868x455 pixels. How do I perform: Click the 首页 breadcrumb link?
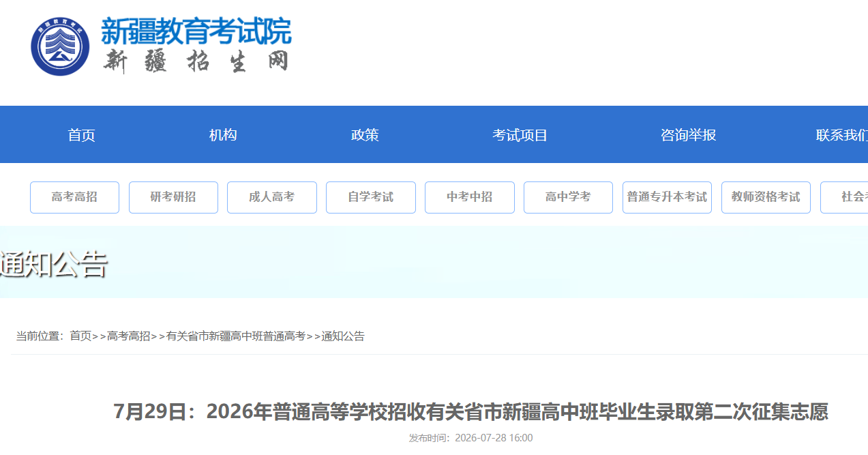(x=80, y=336)
